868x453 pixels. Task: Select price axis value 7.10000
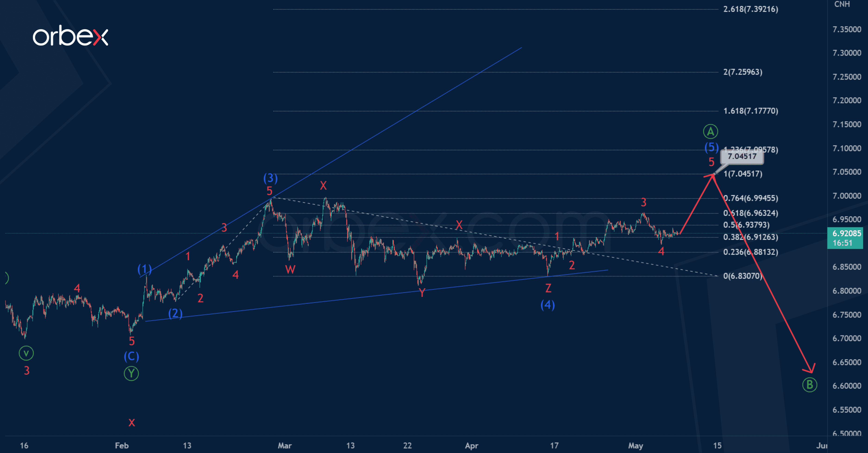pyautogui.click(x=847, y=148)
